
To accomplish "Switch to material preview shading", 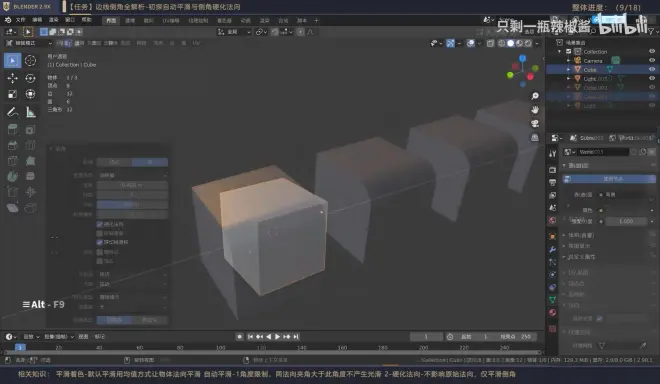I will point(519,43).
